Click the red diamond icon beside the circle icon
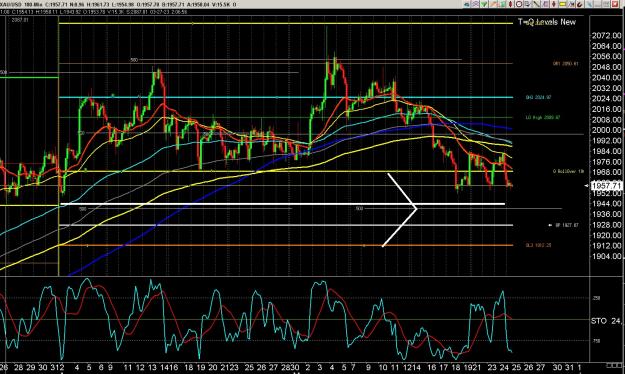 [511, 4]
